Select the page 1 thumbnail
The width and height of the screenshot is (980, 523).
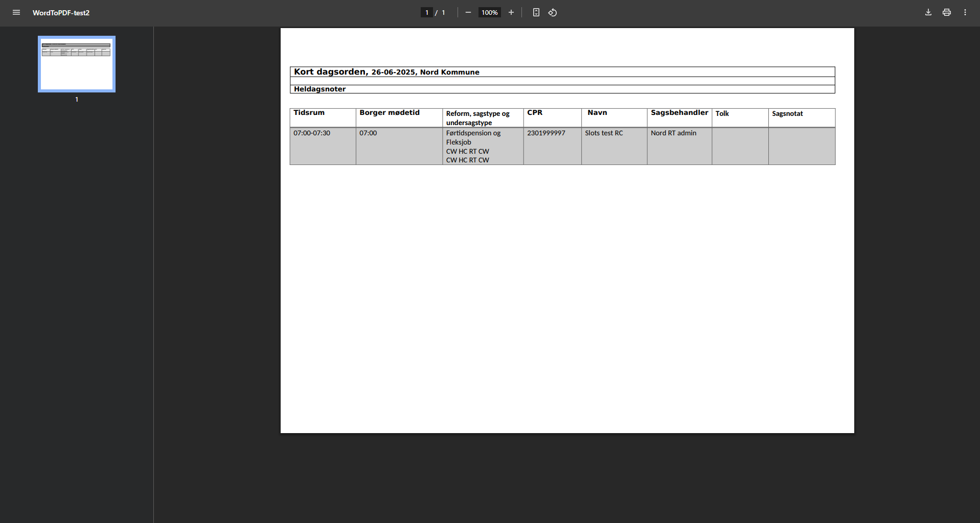(77, 64)
